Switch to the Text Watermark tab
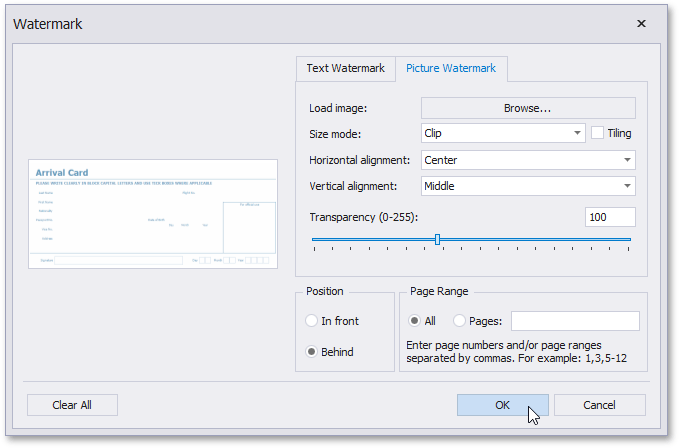Image resolution: width=679 pixels, height=448 pixels. coord(345,68)
